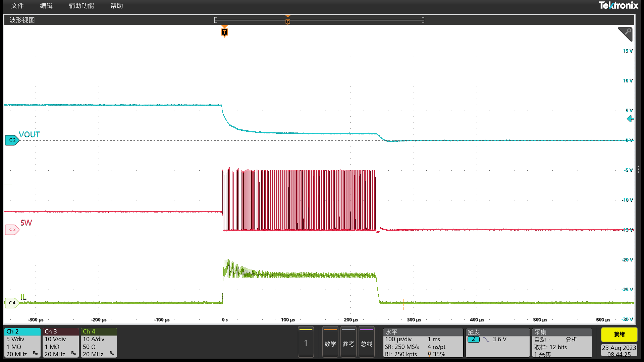The width and height of the screenshot is (644, 362).
Task: Open the 水平 horizontal settings badge
Action: [423, 343]
